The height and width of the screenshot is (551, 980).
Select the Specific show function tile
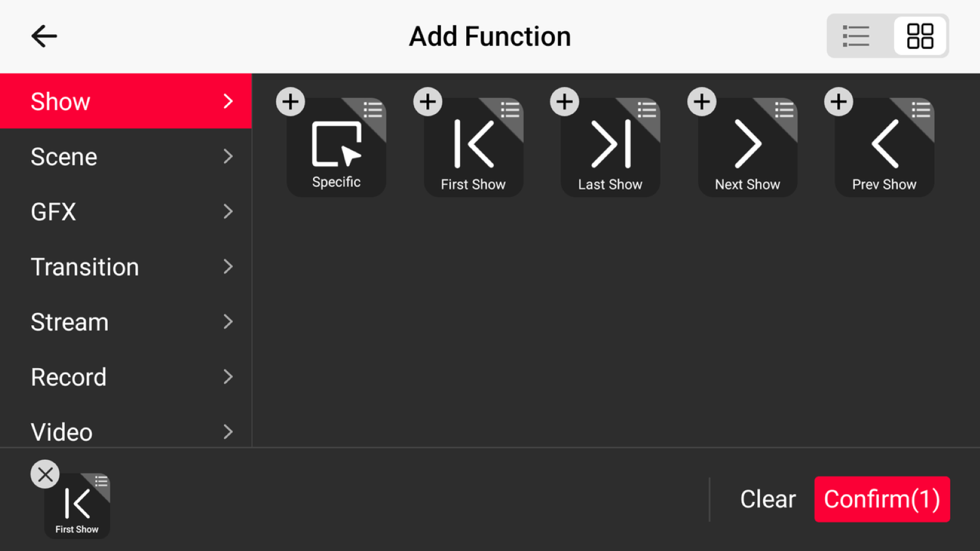(x=336, y=148)
